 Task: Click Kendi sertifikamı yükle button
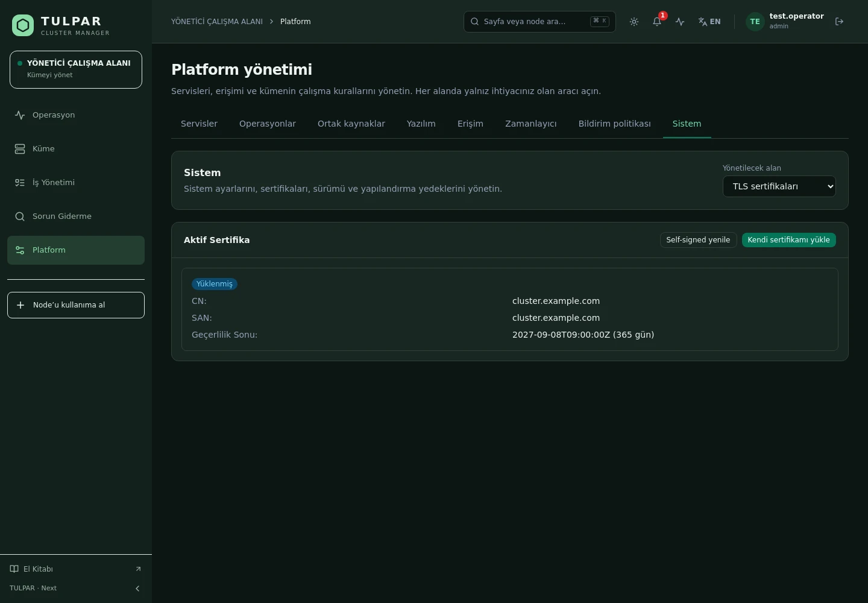788,240
